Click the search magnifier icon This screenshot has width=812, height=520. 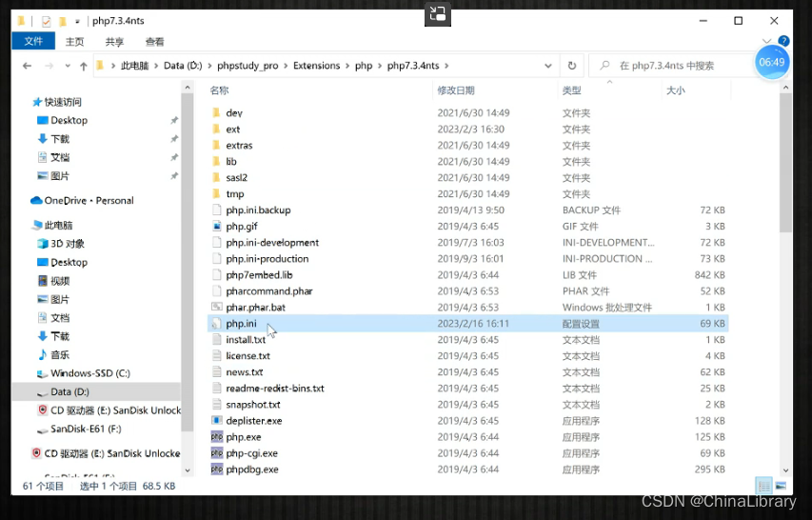[x=604, y=66]
